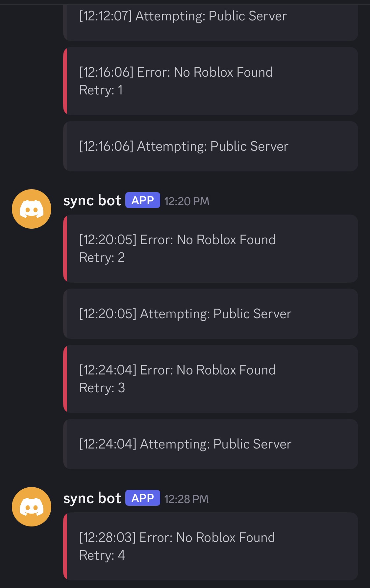Open sync bot profile from the 12:20 PM username
The image size is (370, 588).
[92, 201]
